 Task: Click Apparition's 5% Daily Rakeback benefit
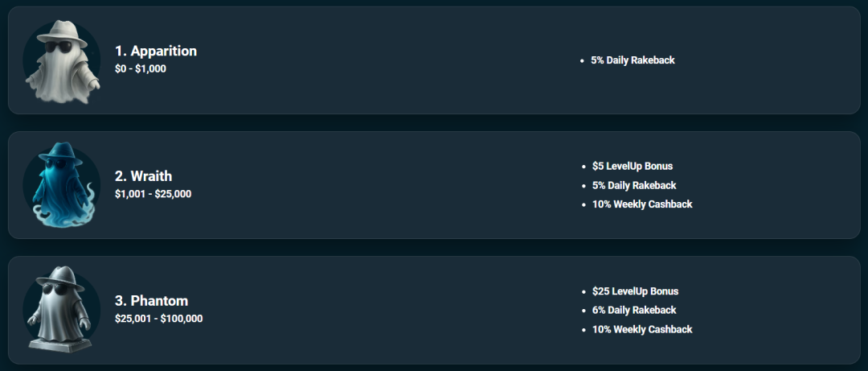coord(633,60)
